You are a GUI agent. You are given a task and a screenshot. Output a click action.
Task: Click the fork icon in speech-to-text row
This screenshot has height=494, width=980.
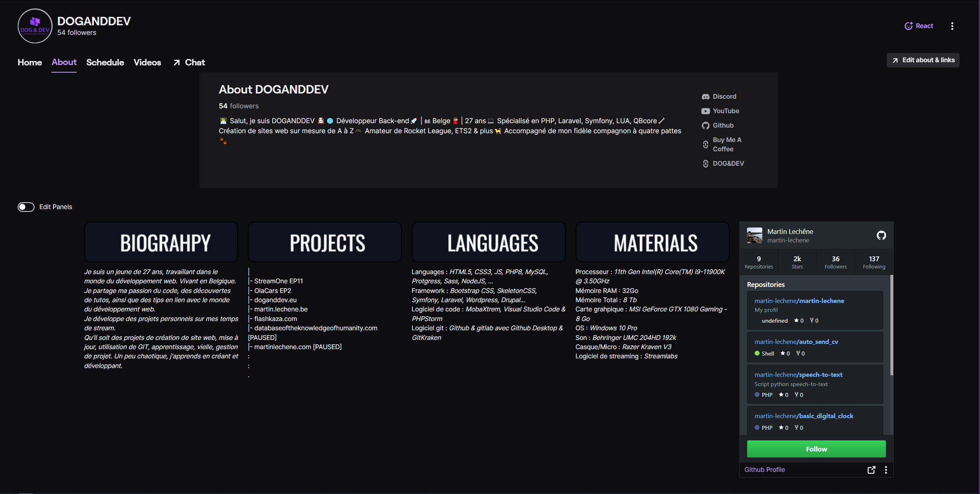(796, 395)
